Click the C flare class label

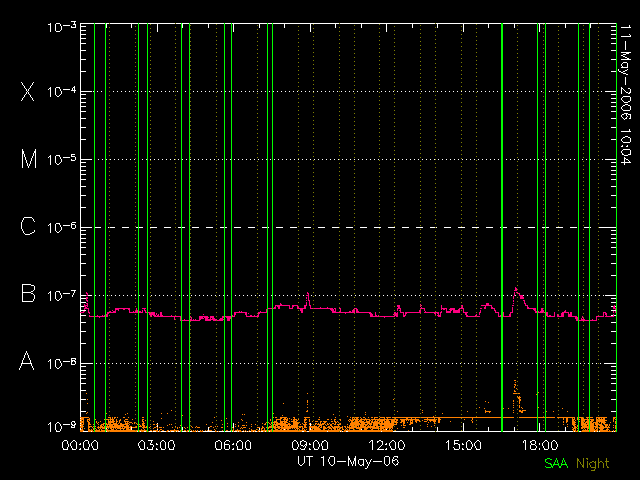(28, 226)
